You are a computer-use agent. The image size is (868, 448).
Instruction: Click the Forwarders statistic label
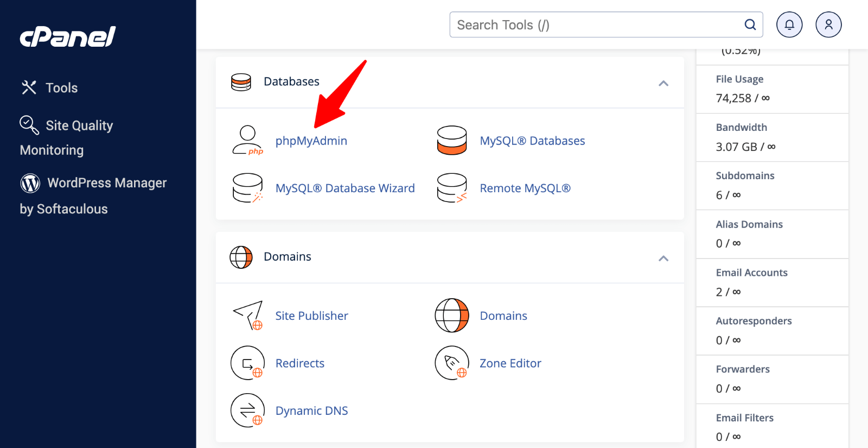click(743, 369)
